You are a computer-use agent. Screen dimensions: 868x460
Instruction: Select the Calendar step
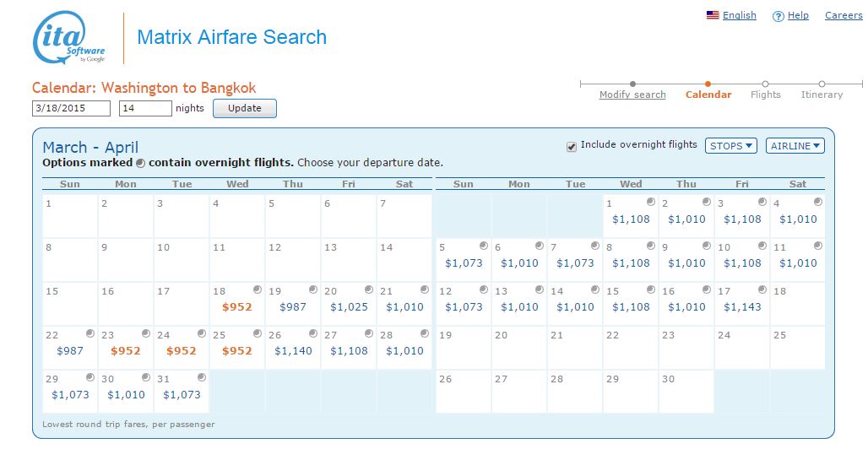point(708,95)
